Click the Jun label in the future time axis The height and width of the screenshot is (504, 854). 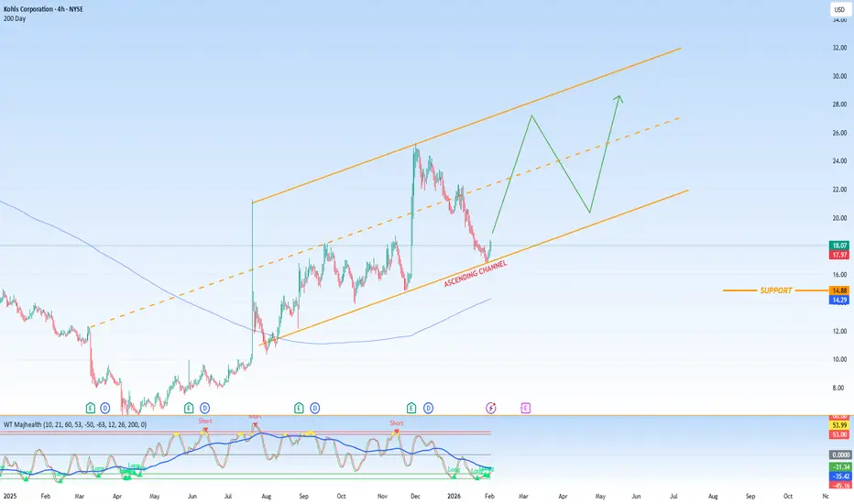click(636, 497)
